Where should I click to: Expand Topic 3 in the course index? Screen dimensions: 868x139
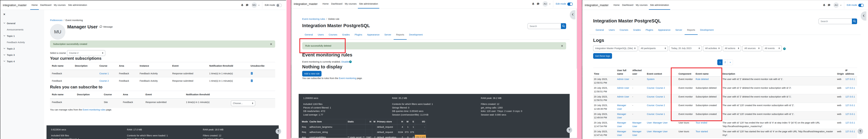4,55
